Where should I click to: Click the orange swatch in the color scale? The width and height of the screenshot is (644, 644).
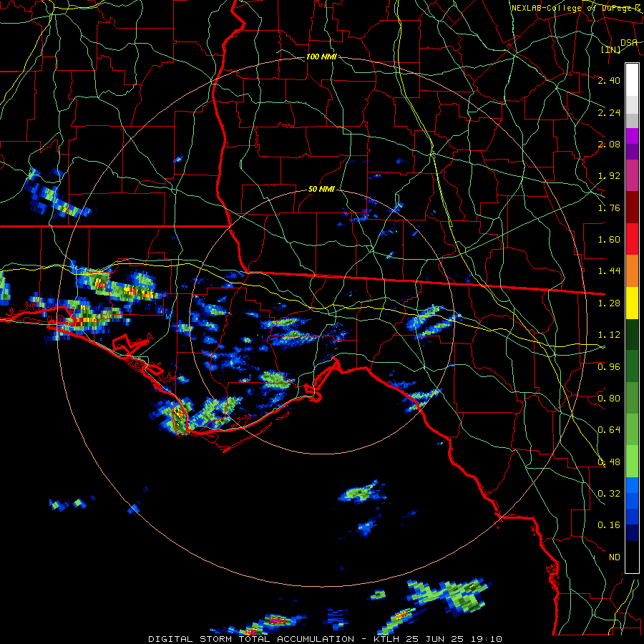(632, 270)
